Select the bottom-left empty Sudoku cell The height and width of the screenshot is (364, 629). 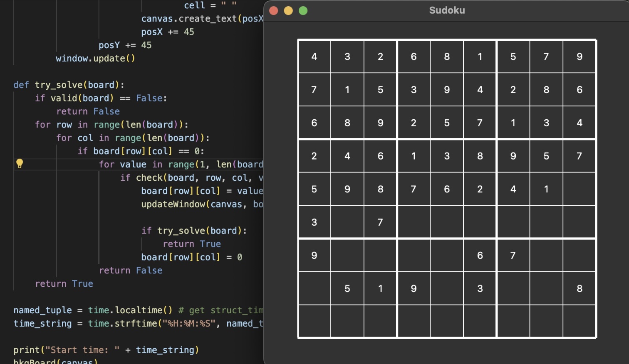(314, 321)
